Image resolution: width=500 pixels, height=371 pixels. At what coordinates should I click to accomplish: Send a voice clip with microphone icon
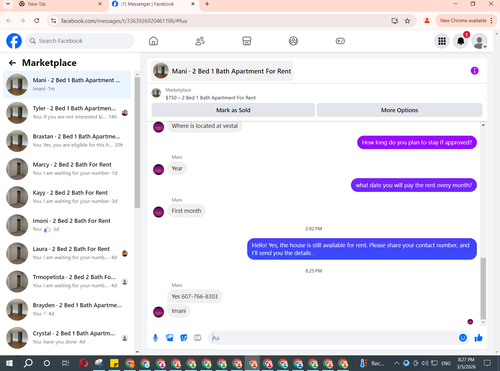point(155,338)
